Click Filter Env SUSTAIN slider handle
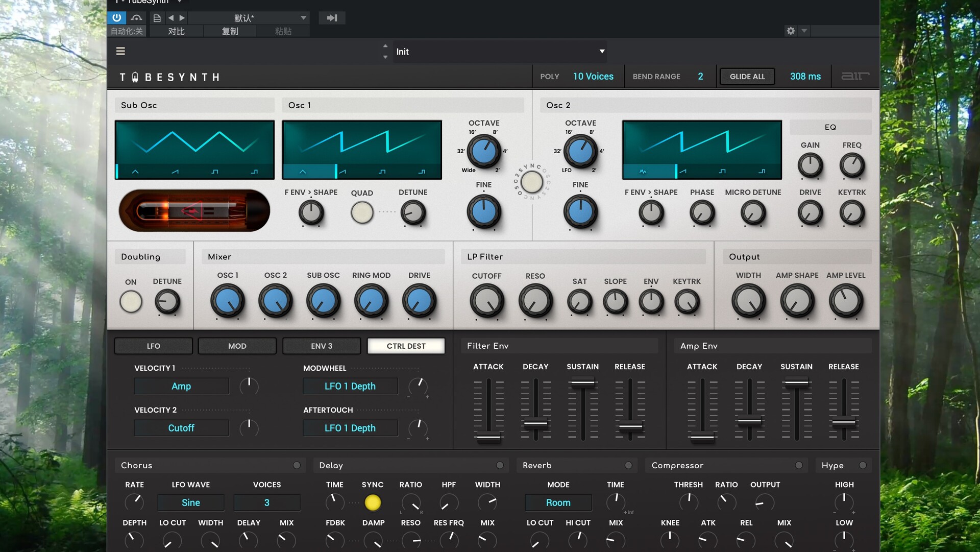980x552 pixels. coord(582,382)
